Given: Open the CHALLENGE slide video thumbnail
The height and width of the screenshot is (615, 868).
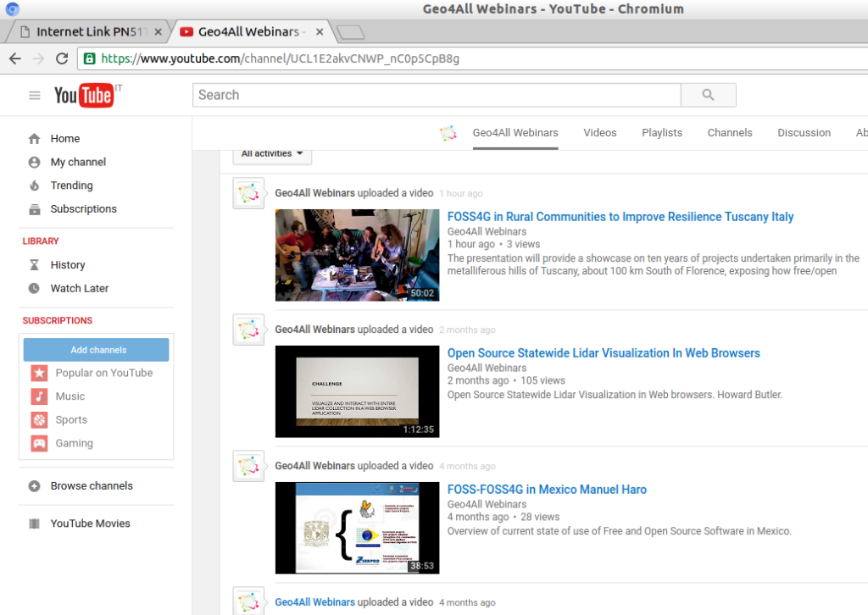Looking at the screenshot, I should [357, 391].
